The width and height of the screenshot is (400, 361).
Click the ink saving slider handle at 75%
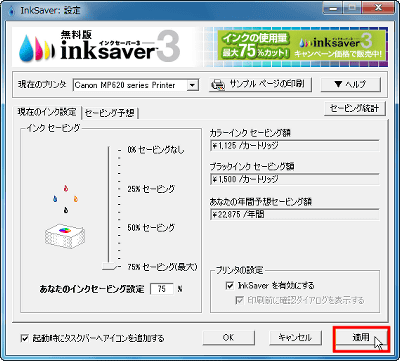point(109,267)
